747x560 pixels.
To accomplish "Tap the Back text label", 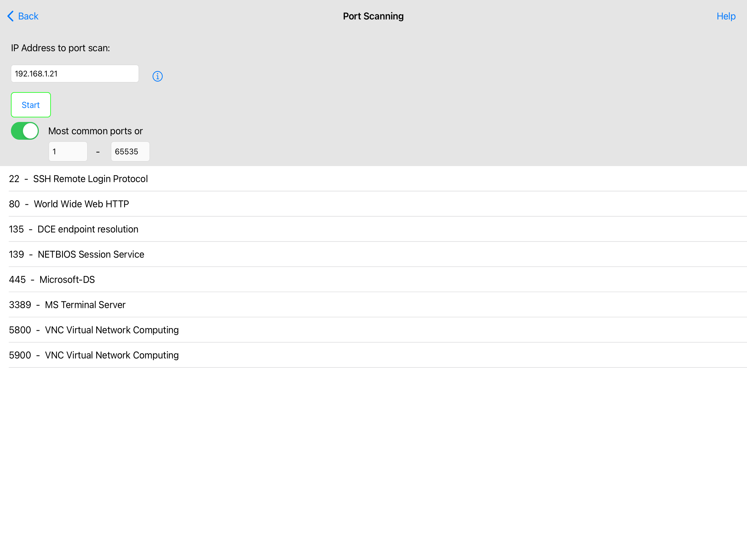I will point(28,16).
